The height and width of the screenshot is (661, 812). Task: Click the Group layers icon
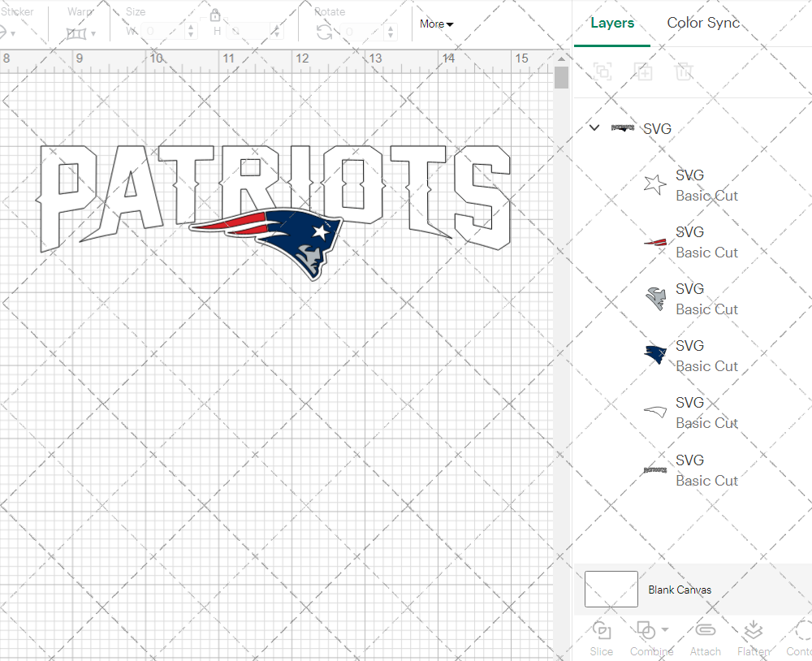point(603,71)
